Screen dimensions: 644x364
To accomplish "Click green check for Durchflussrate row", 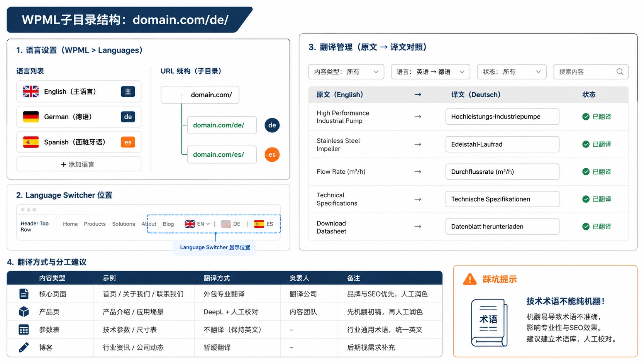I will [586, 172].
